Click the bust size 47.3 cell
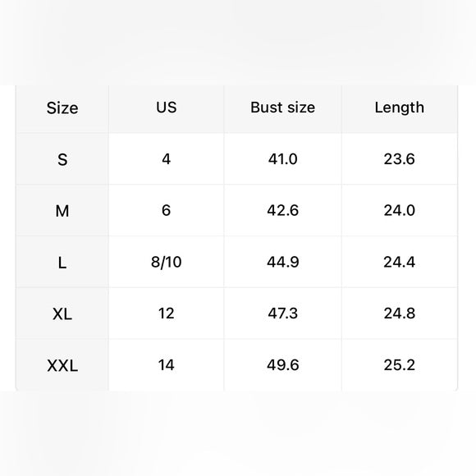This screenshot has height=476, width=476. tap(282, 314)
